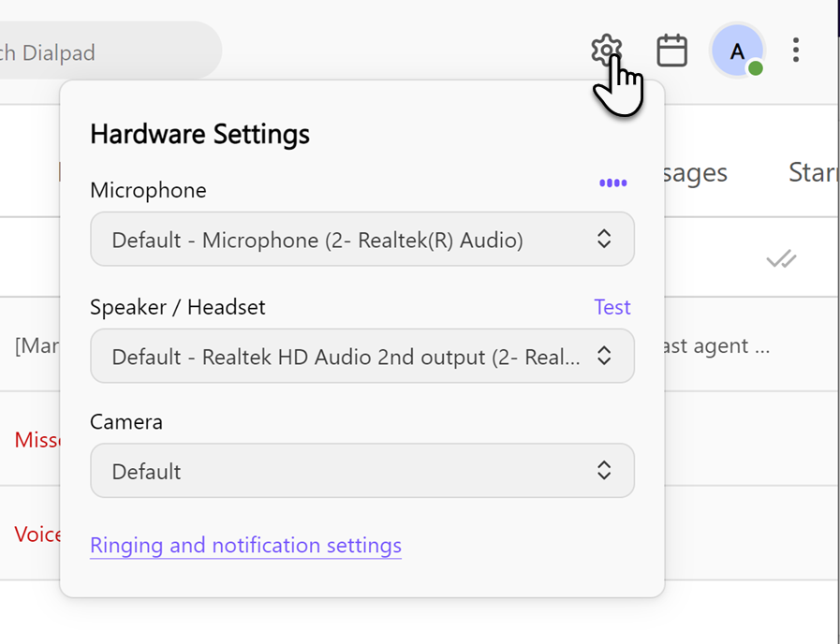This screenshot has height=644, width=840.
Task: Select the Voicemail entry in the list
Action: [34, 534]
